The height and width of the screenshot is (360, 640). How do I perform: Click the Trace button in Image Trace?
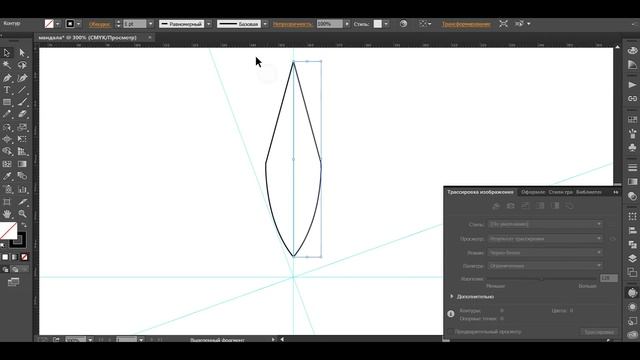pyautogui.click(x=598, y=332)
